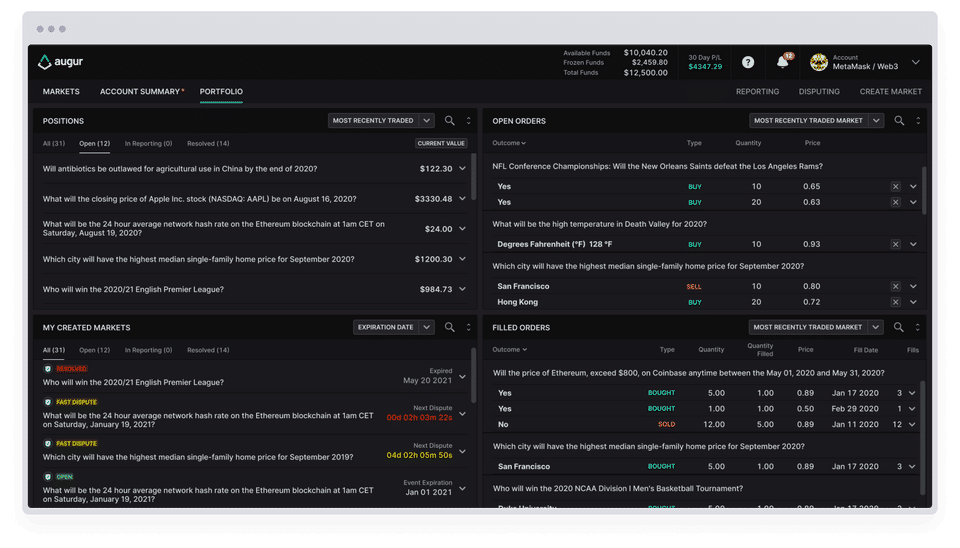Image resolution: width=960 pixels, height=548 pixels.
Task: Show Open (12) positions
Action: [94, 143]
